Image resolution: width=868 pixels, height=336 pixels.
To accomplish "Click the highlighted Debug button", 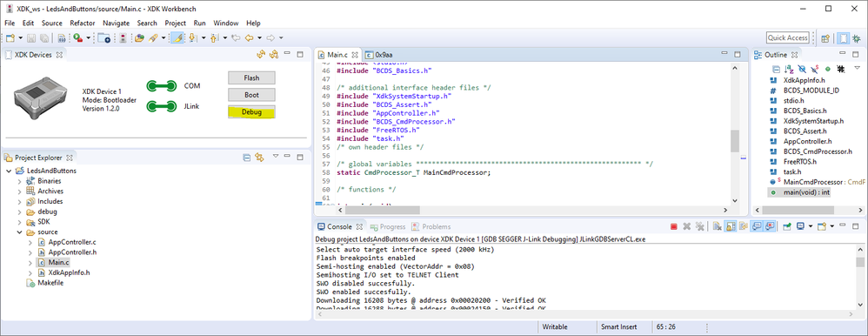I will coord(251,112).
